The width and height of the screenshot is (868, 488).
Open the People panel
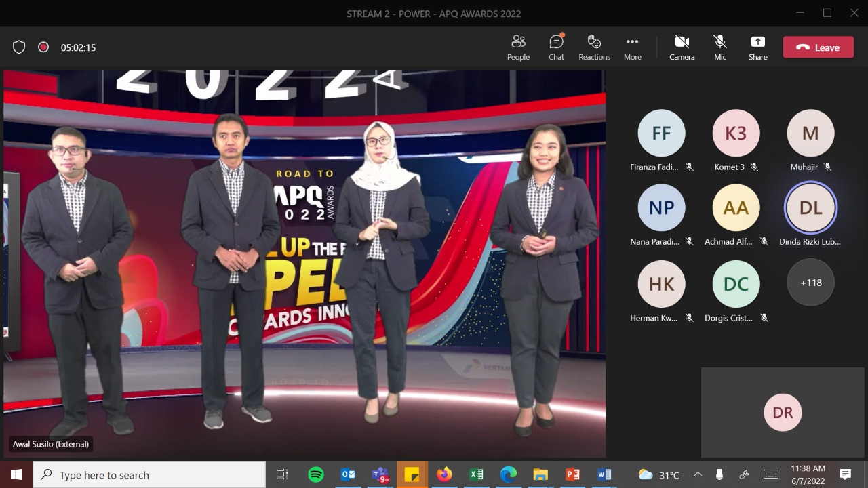click(x=518, y=47)
